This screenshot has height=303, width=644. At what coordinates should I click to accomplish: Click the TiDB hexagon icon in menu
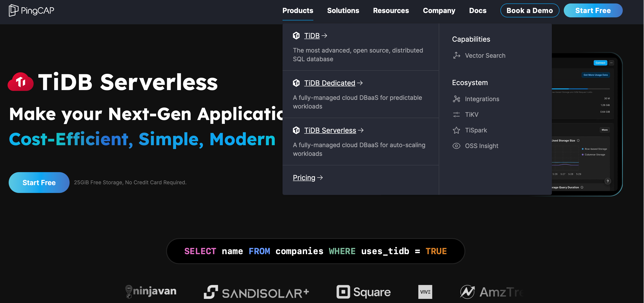[x=296, y=36]
